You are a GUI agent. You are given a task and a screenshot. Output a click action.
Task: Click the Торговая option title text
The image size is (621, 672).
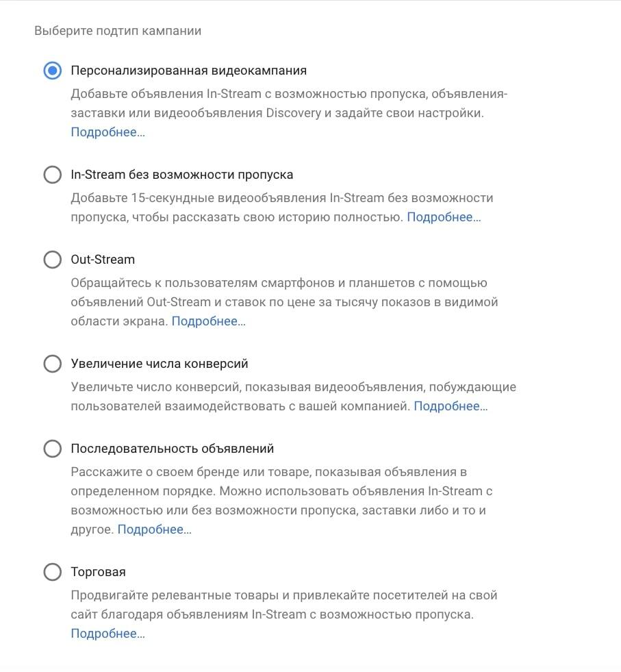click(98, 572)
